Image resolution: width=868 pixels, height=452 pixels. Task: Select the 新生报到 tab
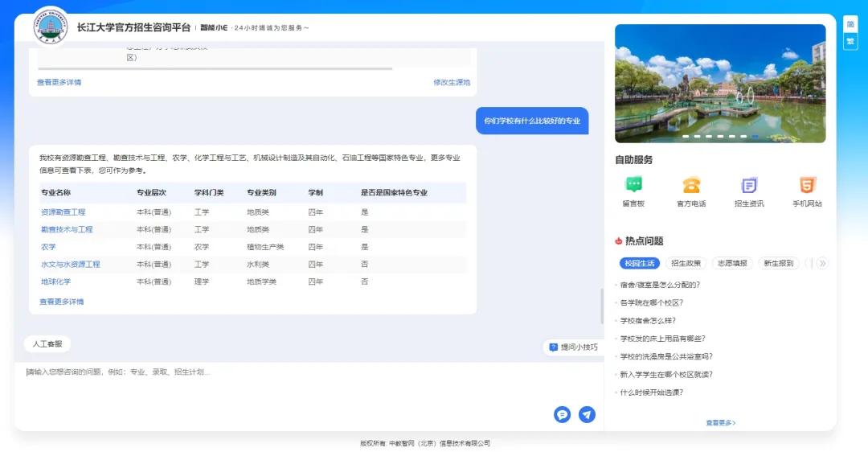pos(779,263)
